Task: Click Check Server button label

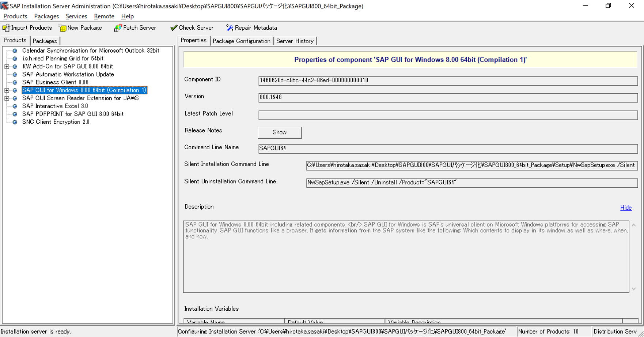Action: coord(196,28)
